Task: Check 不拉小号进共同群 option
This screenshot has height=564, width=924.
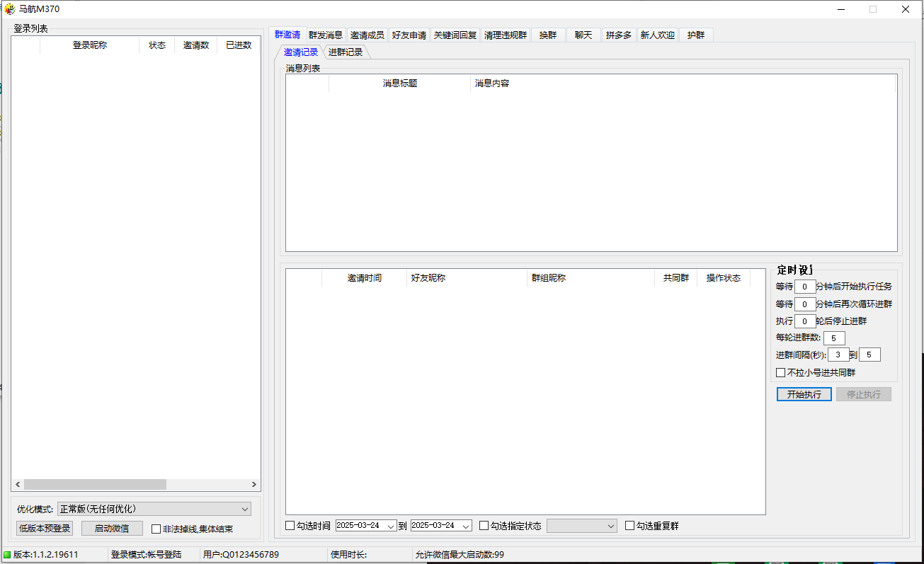Action: tap(781, 373)
